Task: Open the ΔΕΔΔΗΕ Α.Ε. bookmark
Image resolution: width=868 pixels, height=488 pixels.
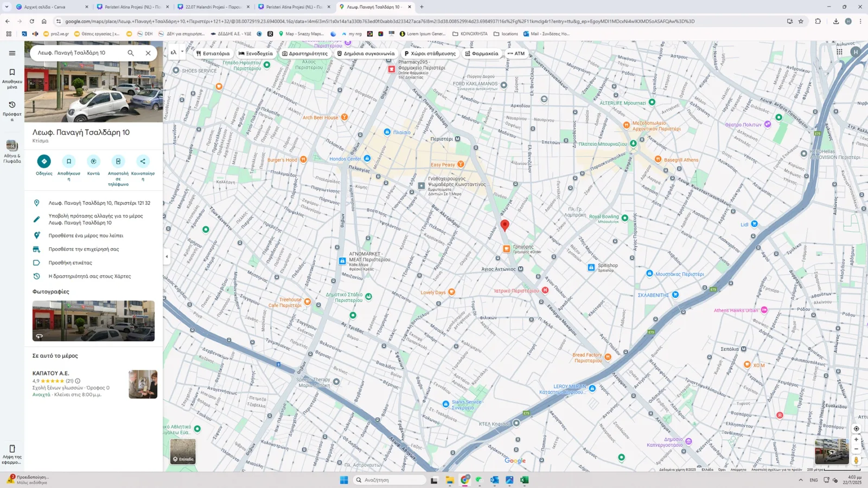Action: point(231,34)
